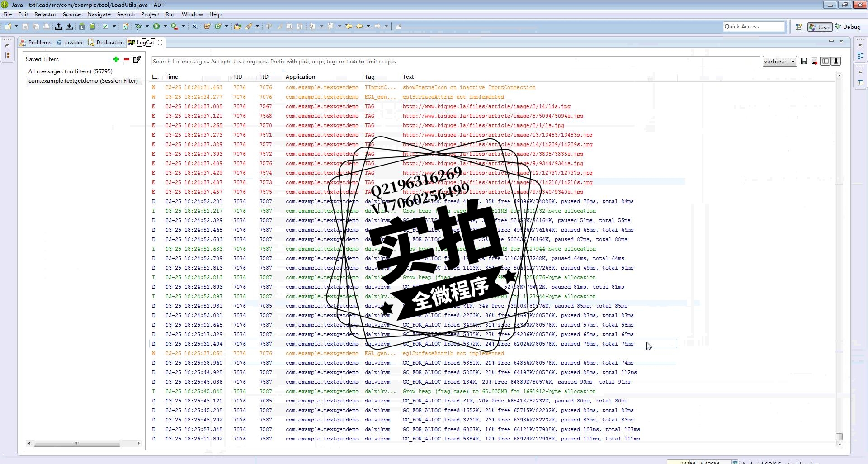Click the New Java Package icon

point(207,27)
